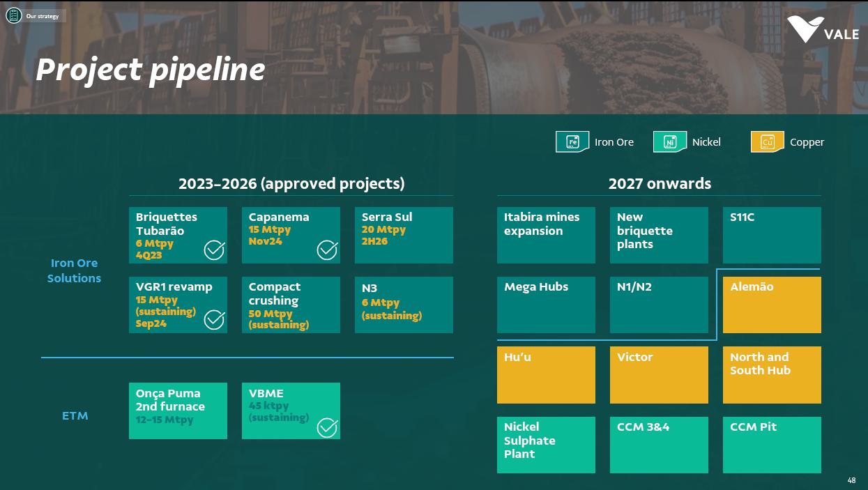Open the Nickel Sulphate Plant tile
Image resolution: width=868 pixels, height=490 pixels.
point(546,445)
